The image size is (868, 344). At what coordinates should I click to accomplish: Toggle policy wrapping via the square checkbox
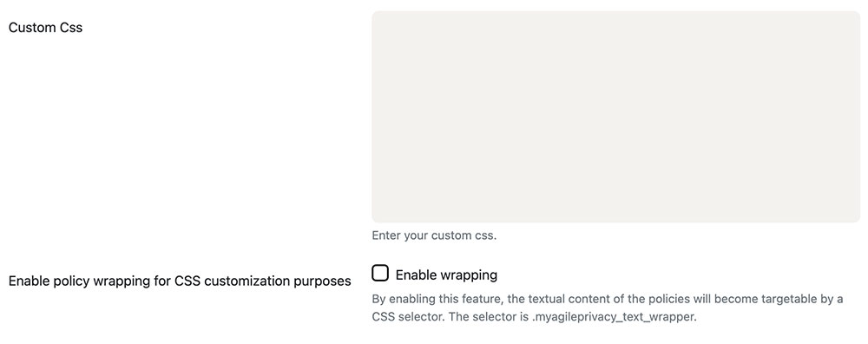pyautogui.click(x=380, y=273)
